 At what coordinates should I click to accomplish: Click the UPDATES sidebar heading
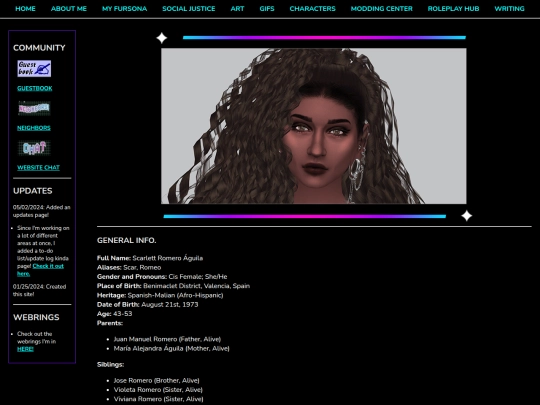pyautogui.click(x=33, y=191)
